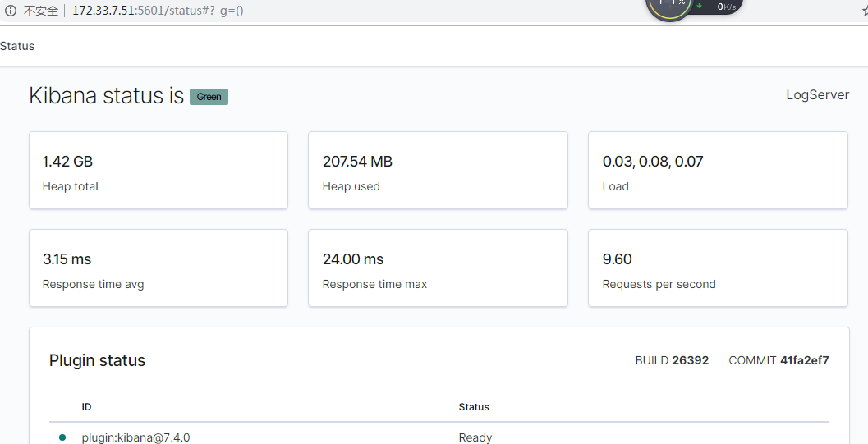This screenshot has height=444, width=868.
Task: Click the plugin:kibana@7.4.0 row ID
Action: tap(135, 437)
